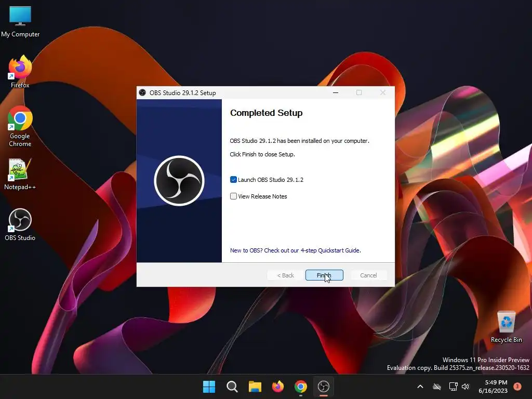
Task: Open the cloud sync tray icon
Action: pos(437,387)
